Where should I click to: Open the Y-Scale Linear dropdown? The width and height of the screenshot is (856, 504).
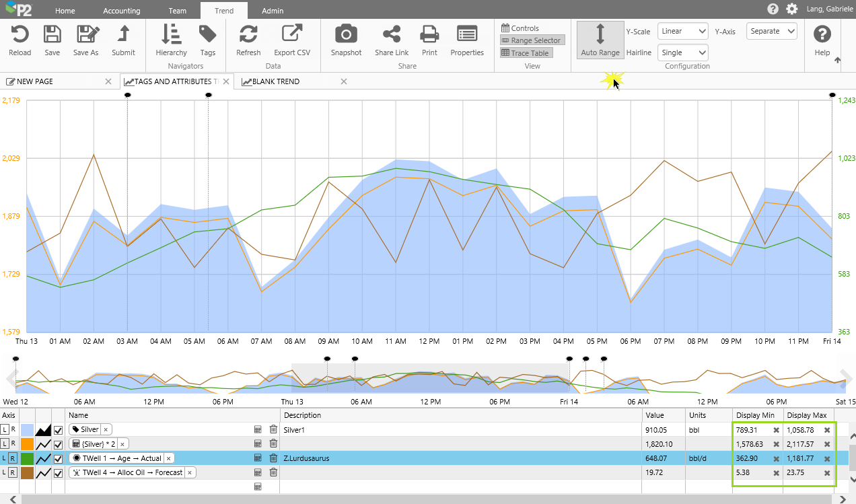682,31
